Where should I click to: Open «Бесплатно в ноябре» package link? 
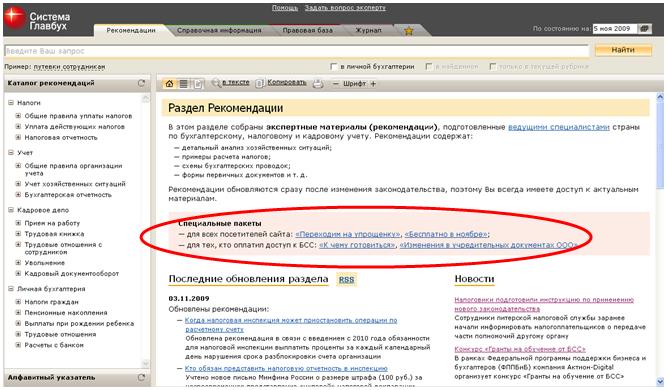446,234
